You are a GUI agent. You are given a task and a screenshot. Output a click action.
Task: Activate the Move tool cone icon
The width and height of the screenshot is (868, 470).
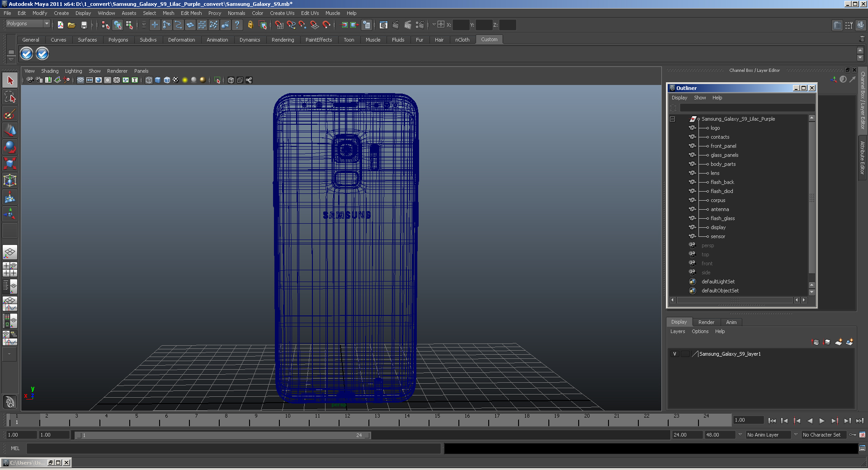pos(10,131)
